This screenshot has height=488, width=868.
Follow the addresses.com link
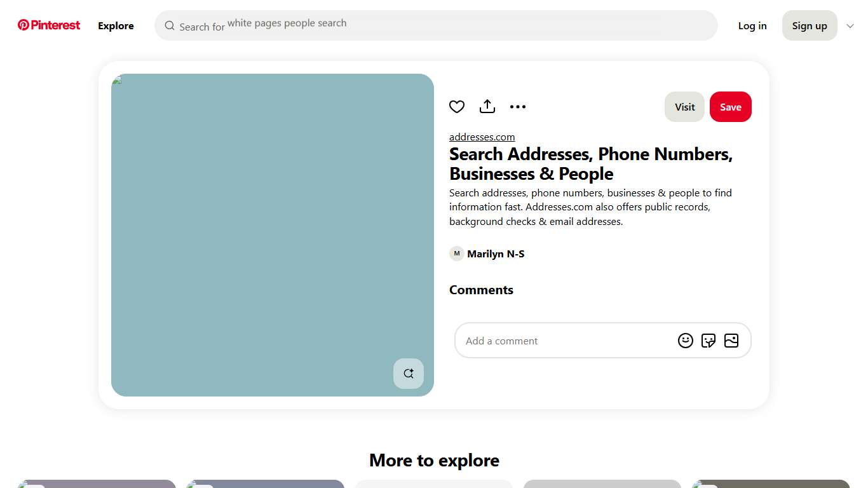482,137
